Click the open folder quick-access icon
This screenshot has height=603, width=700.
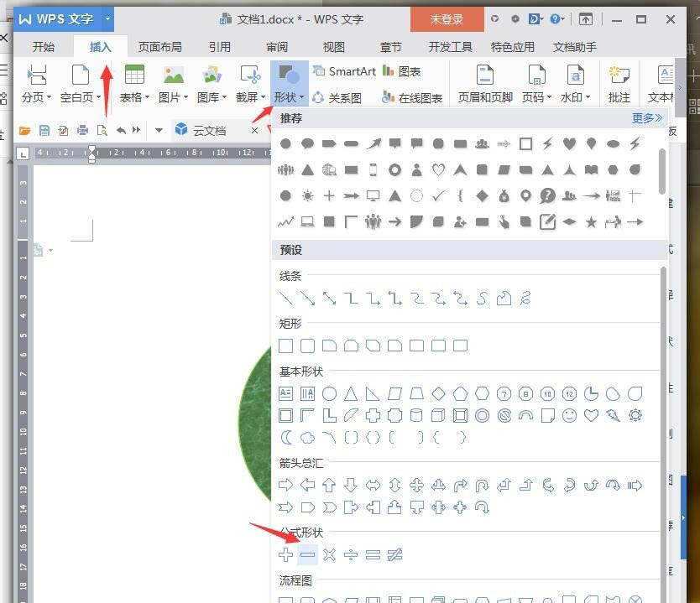pos(25,130)
